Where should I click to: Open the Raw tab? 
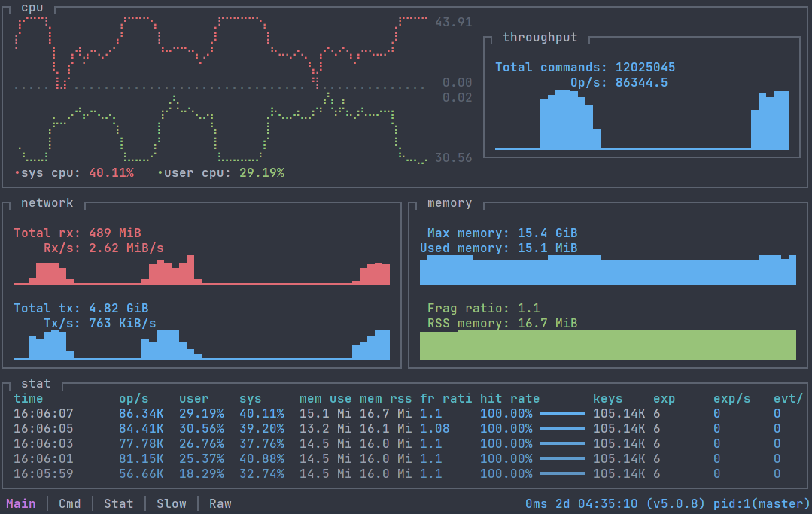pyautogui.click(x=220, y=503)
